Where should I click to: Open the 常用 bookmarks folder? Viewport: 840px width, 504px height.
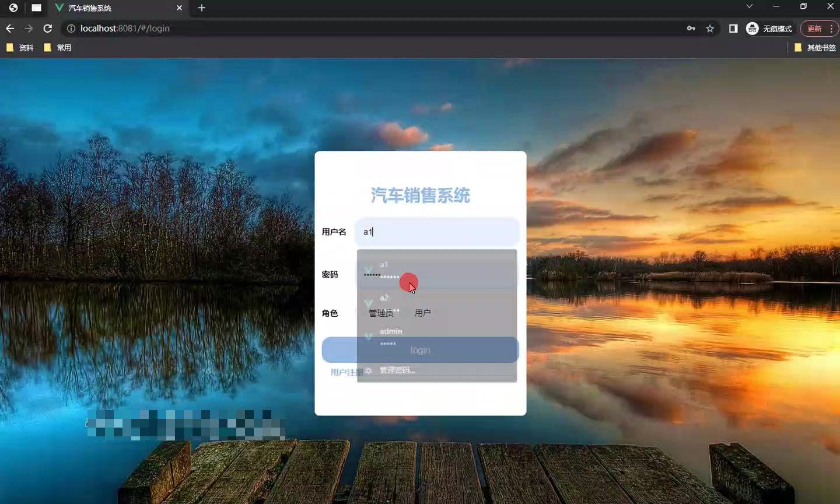point(58,48)
